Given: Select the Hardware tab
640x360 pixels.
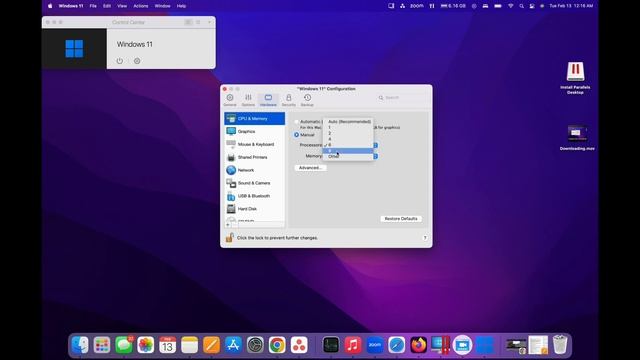Looking at the screenshot, I should (268, 100).
